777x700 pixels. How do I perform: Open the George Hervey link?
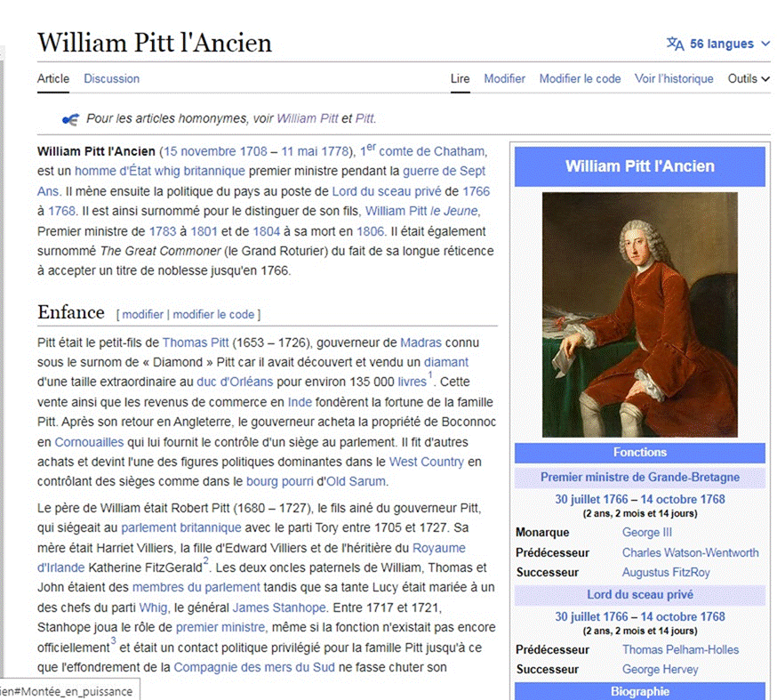[x=660, y=670]
